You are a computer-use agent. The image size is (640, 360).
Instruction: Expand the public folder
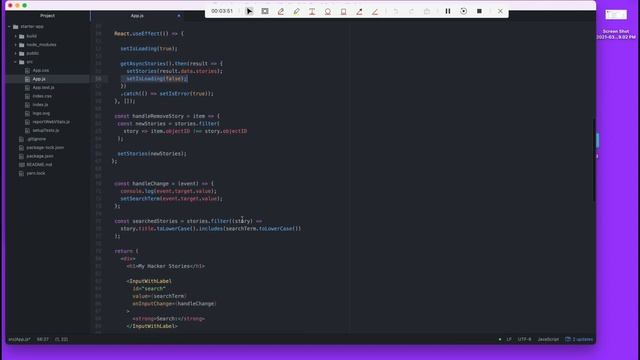(x=16, y=53)
